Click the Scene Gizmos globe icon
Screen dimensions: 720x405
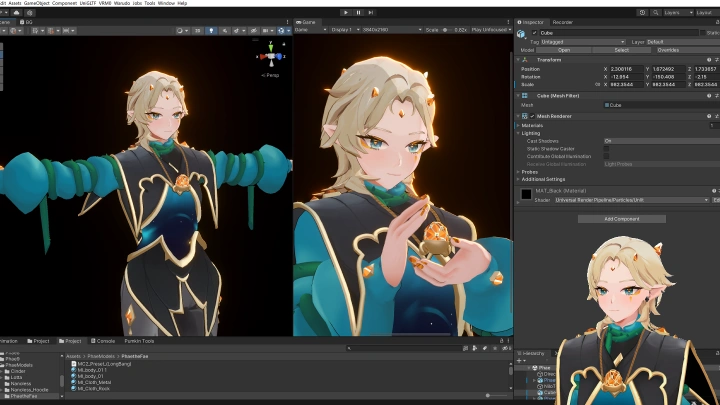[x=281, y=31]
